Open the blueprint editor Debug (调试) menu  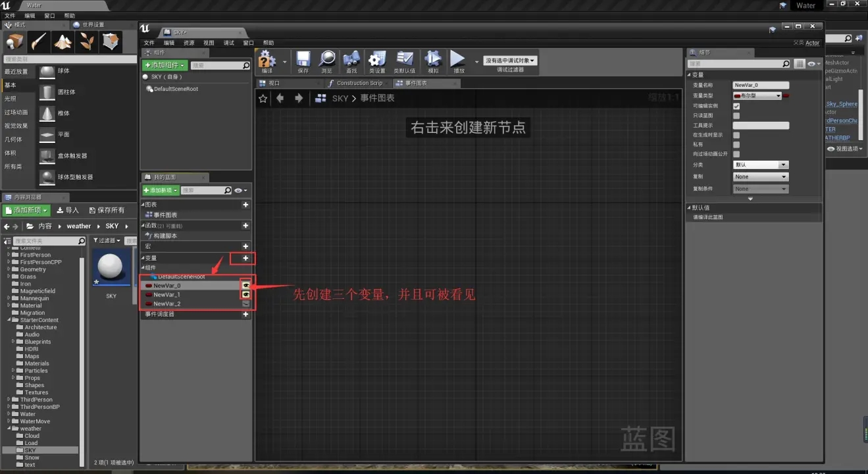pos(228,43)
